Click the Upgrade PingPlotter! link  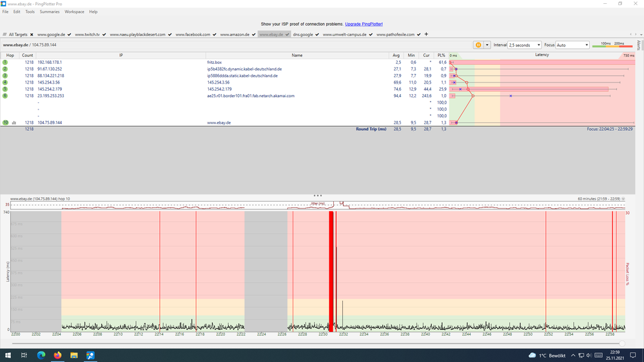[x=364, y=24]
